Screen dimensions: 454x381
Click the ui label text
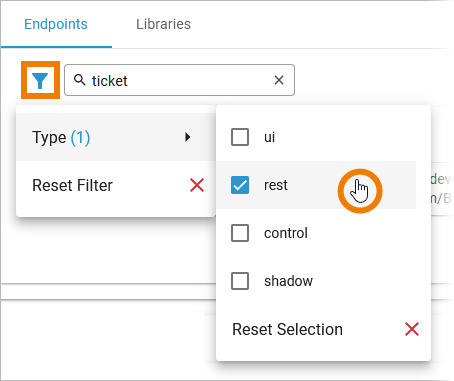tap(269, 137)
